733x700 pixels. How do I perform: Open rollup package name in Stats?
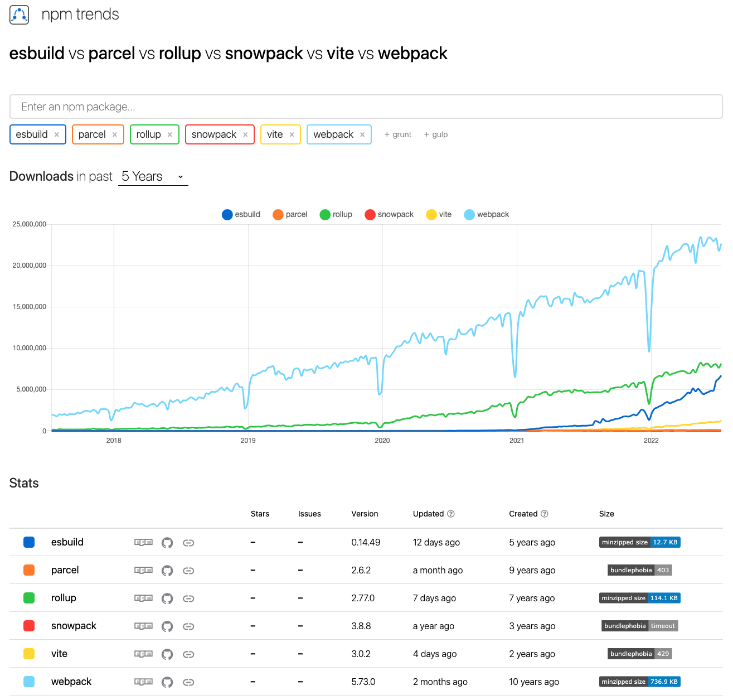tap(64, 598)
